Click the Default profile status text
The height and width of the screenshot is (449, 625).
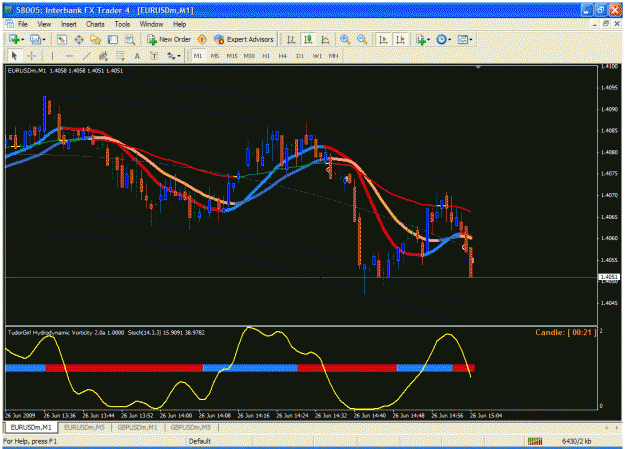click(200, 441)
